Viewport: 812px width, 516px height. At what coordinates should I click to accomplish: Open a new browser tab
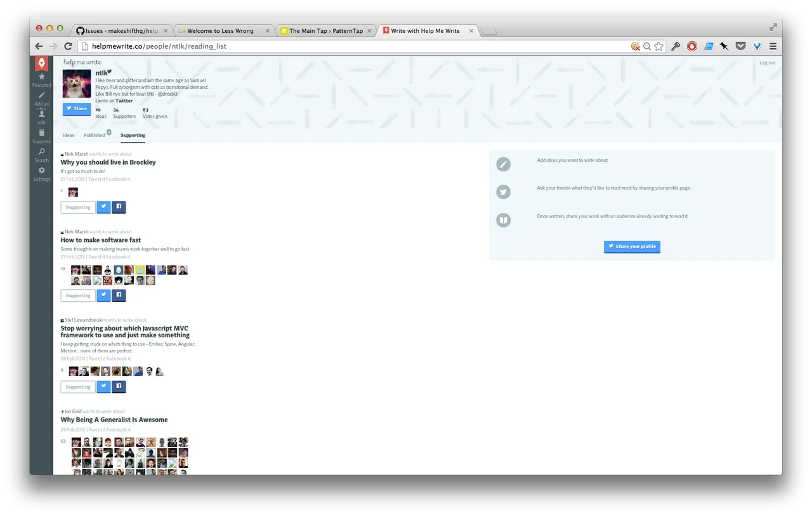point(489,31)
